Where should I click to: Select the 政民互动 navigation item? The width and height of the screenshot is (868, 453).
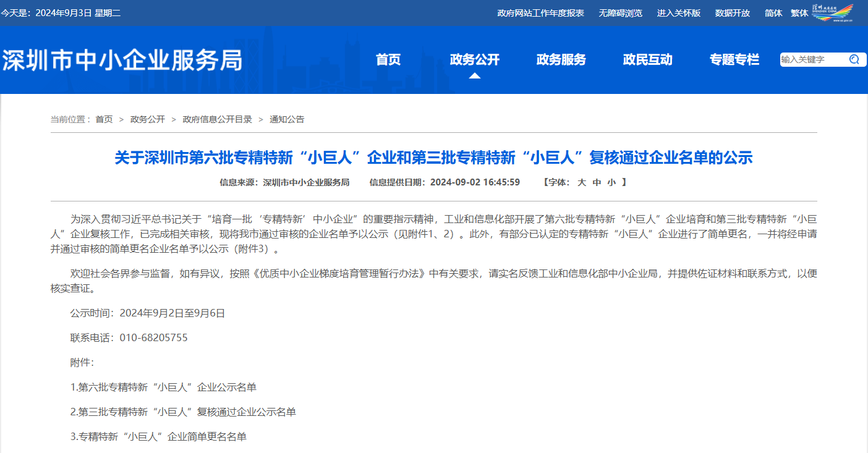(647, 60)
